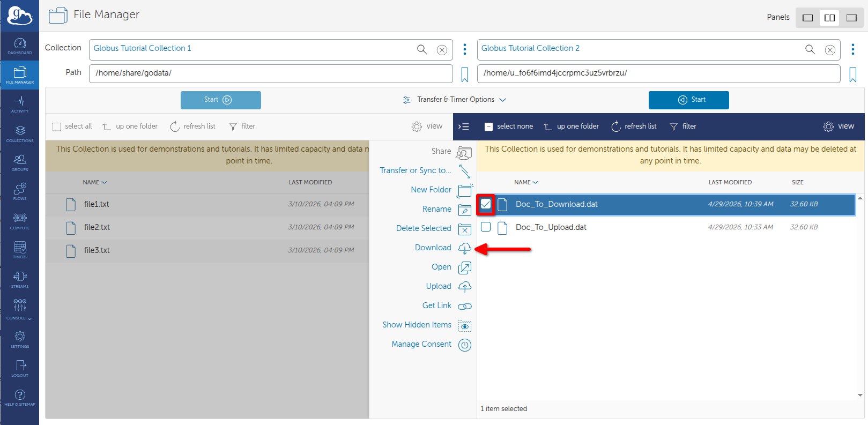
Task: Go to the Timers sidebar icon
Action: click(x=20, y=250)
